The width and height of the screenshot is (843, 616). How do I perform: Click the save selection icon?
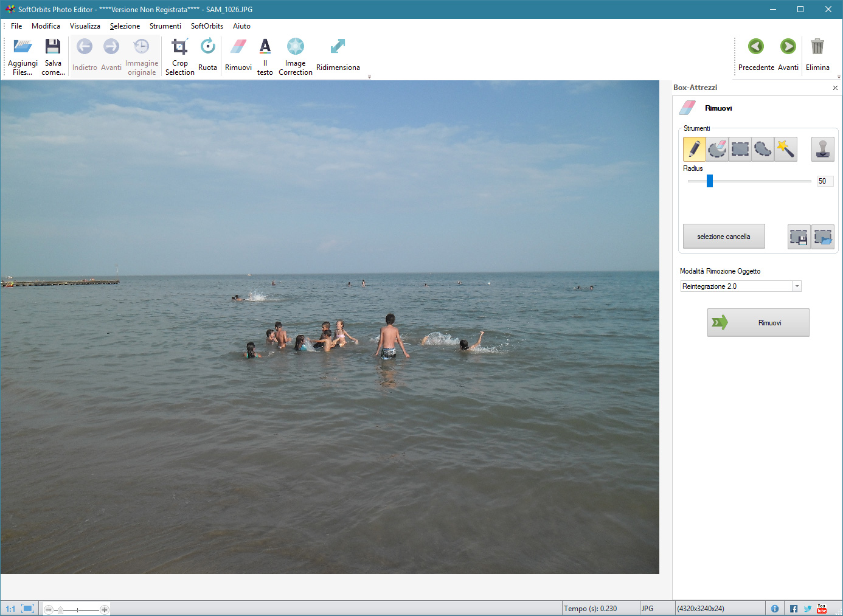799,237
